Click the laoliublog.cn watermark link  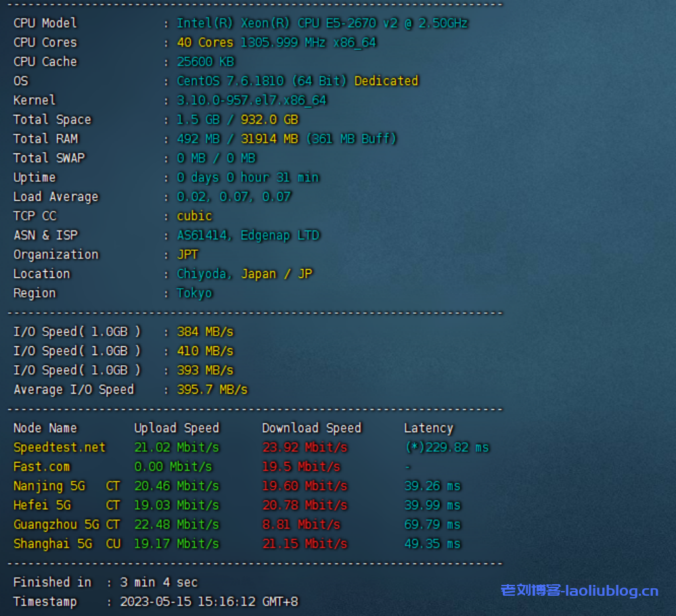point(579,590)
